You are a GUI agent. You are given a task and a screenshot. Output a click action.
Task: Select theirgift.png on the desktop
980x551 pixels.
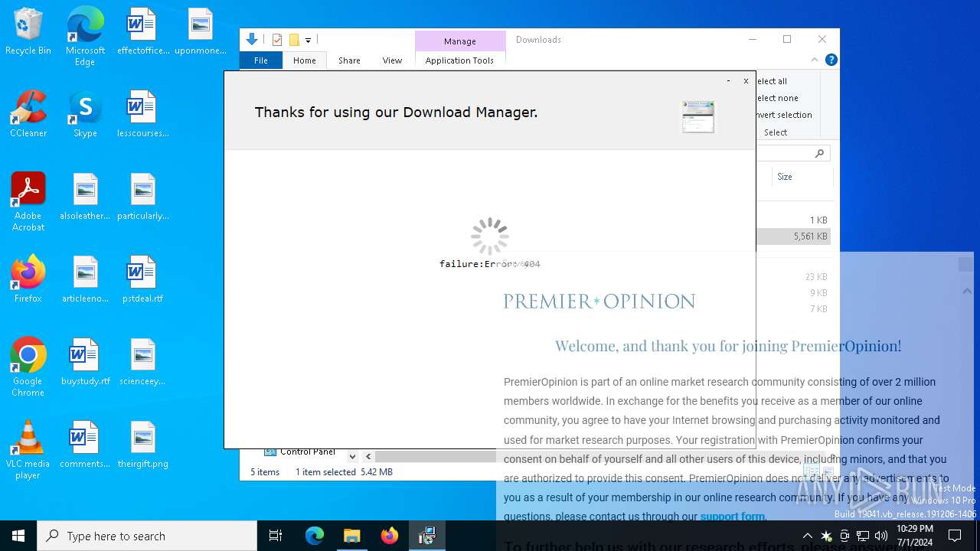142,445
